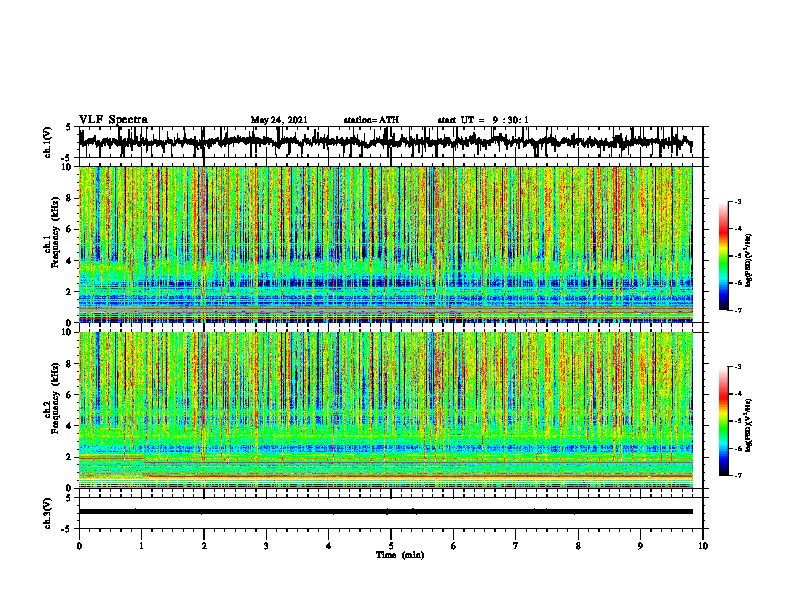Click the '4' kHz tick on ch.2 axis

coord(70,426)
